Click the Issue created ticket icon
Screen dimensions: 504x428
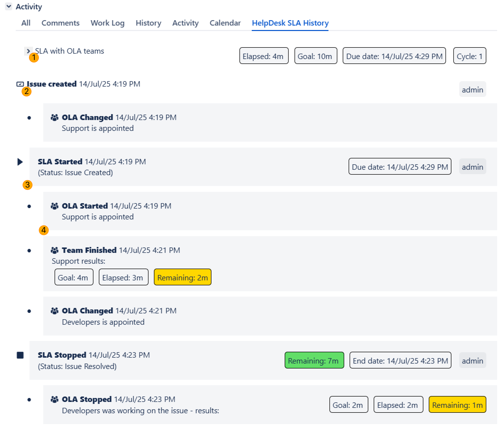20,84
